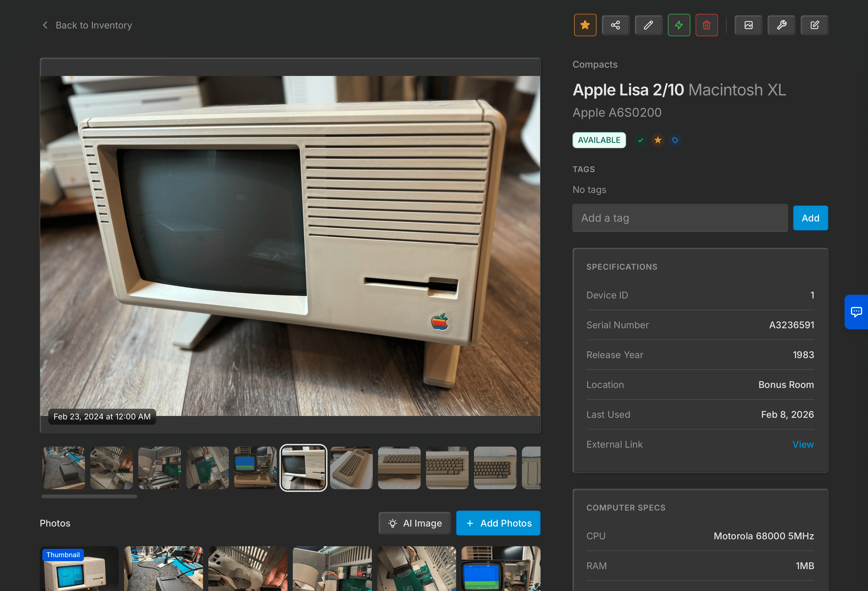Click the blue tag badge icon

coord(675,140)
